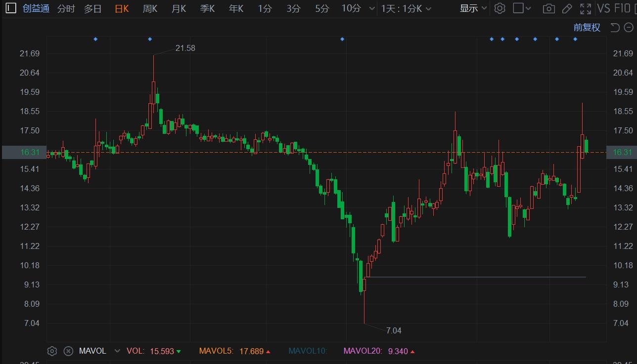637x364 pixels.
Task: Select the 周K weekly chart tab
Action: [150, 8]
